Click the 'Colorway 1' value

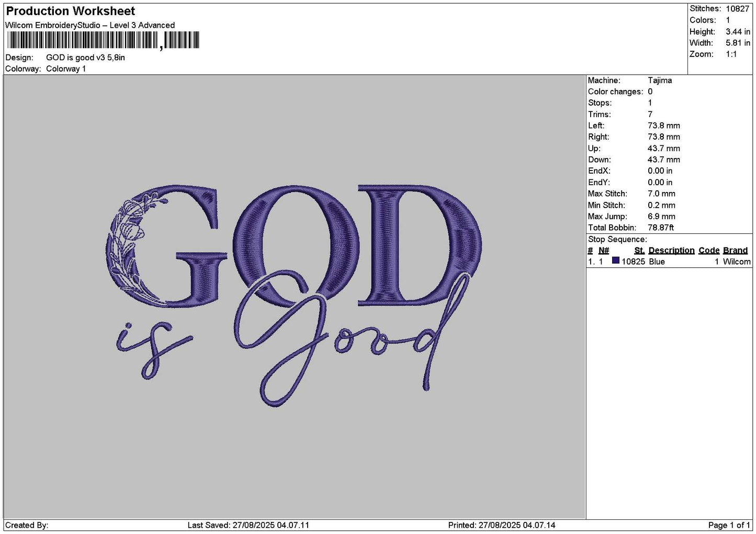point(66,69)
